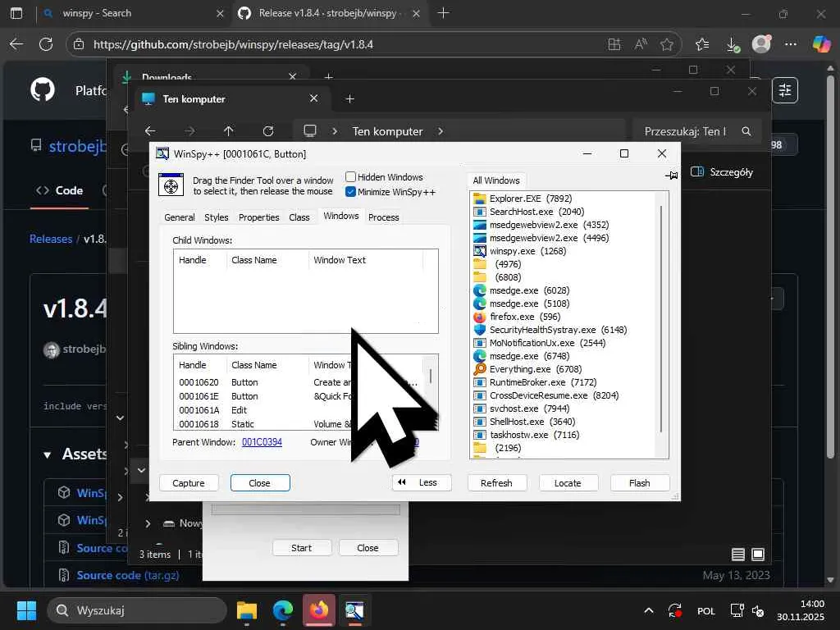Open the Source code (tar.gz) link
The height and width of the screenshot is (630, 840).
127,575
